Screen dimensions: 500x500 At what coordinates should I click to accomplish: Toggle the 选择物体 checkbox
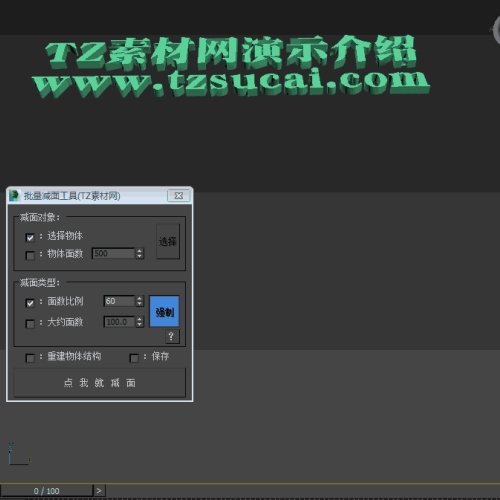point(30,238)
